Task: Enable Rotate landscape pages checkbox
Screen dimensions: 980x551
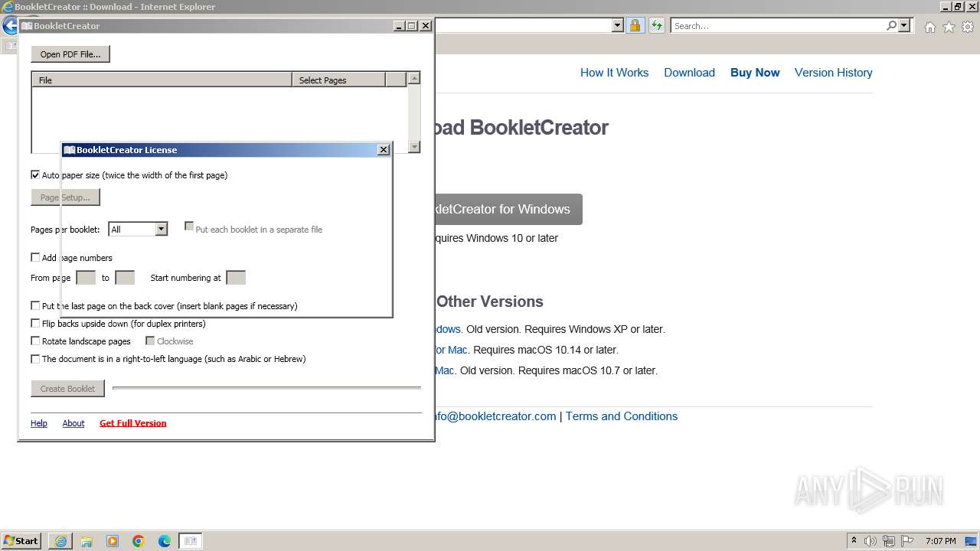Action: pos(35,341)
